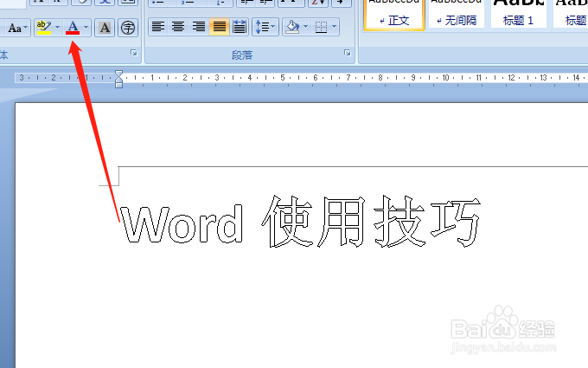Toggle the highlighted justify alignment button
The height and width of the screenshot is (368, 588).
coord(219,27)
